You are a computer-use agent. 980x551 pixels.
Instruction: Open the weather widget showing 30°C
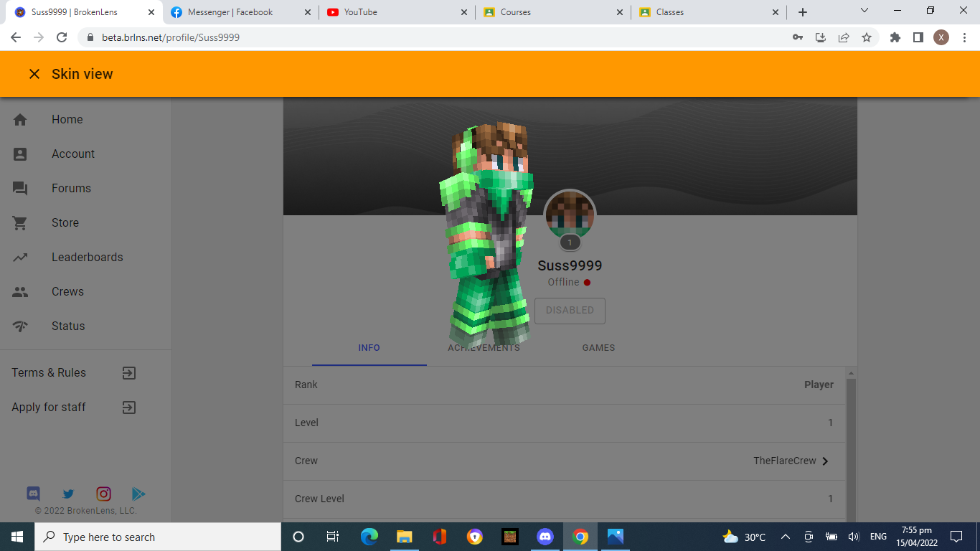[x=745, y=537]
